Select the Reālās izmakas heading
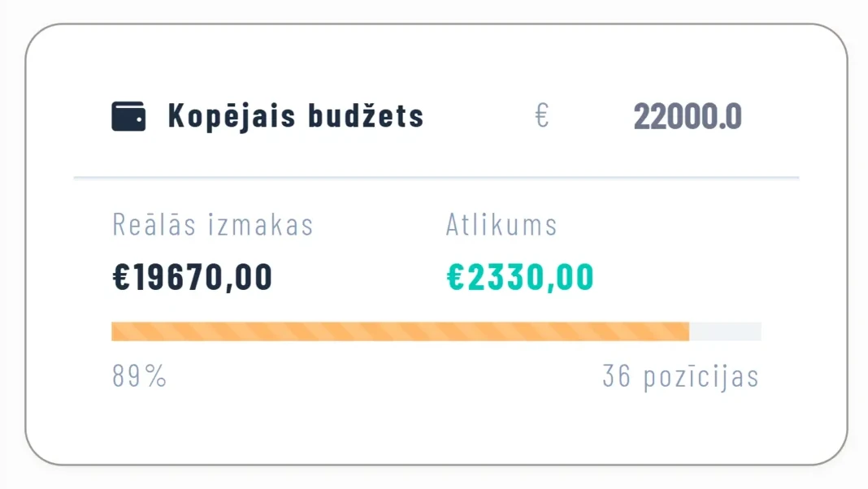868x489 pixels. pos(212,225)
